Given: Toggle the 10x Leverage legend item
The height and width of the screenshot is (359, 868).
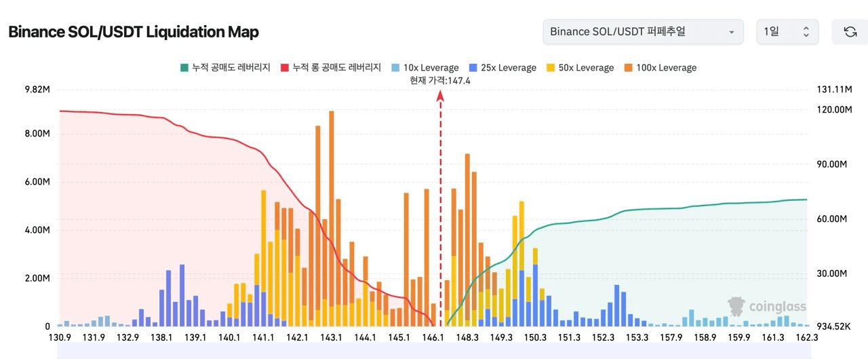Looking at the screenshot, I should pyautogui.click(x=425, y=68).
